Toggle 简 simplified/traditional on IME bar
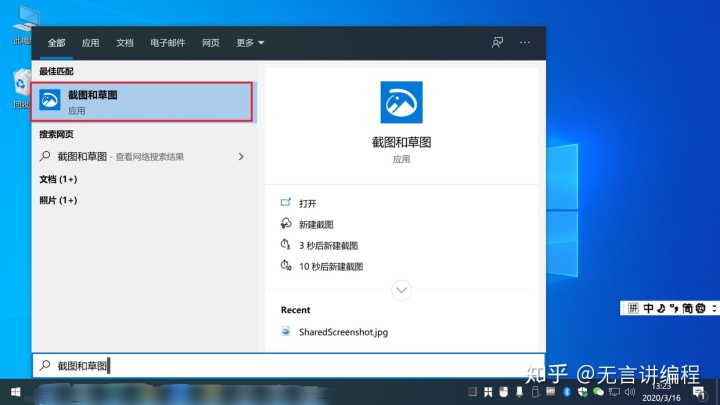This screenshot has height=405, width=720. (x=687, y=308)
